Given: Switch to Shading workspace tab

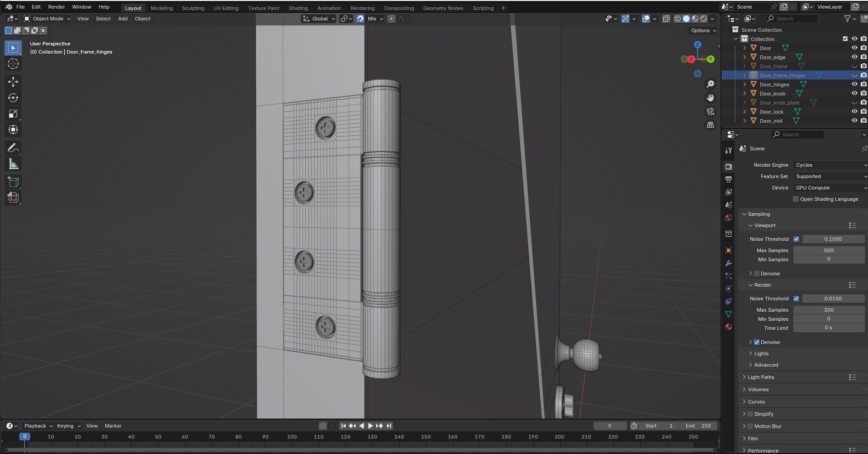Looking at the screenshot, I should (298, 8).
